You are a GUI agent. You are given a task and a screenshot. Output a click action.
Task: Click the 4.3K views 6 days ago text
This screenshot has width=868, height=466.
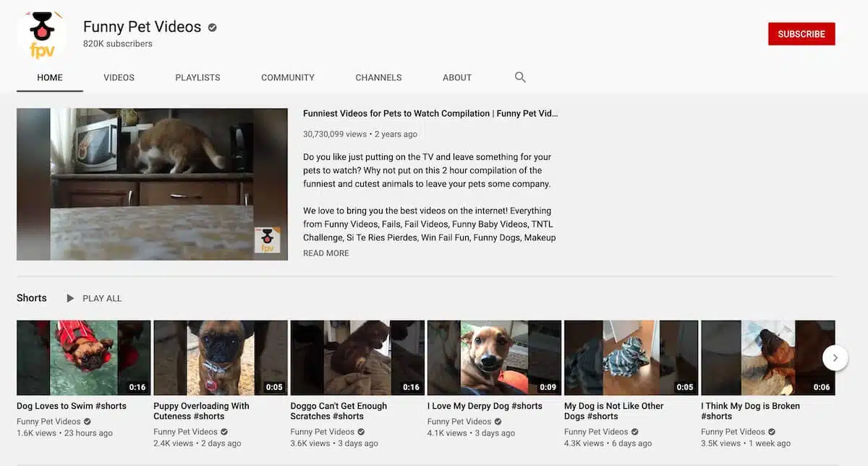pyautogui.click(x=608, y=444)
